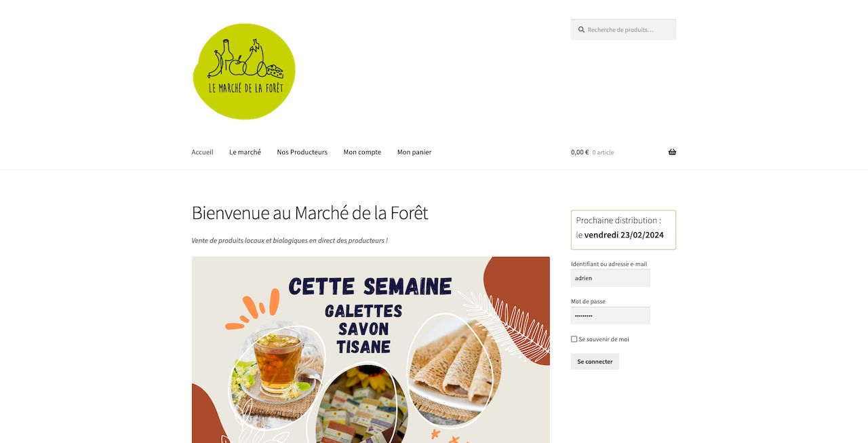Focus the Recherche de produits search field
Viewport: 868px width, 443px height.
click(623, 30)
